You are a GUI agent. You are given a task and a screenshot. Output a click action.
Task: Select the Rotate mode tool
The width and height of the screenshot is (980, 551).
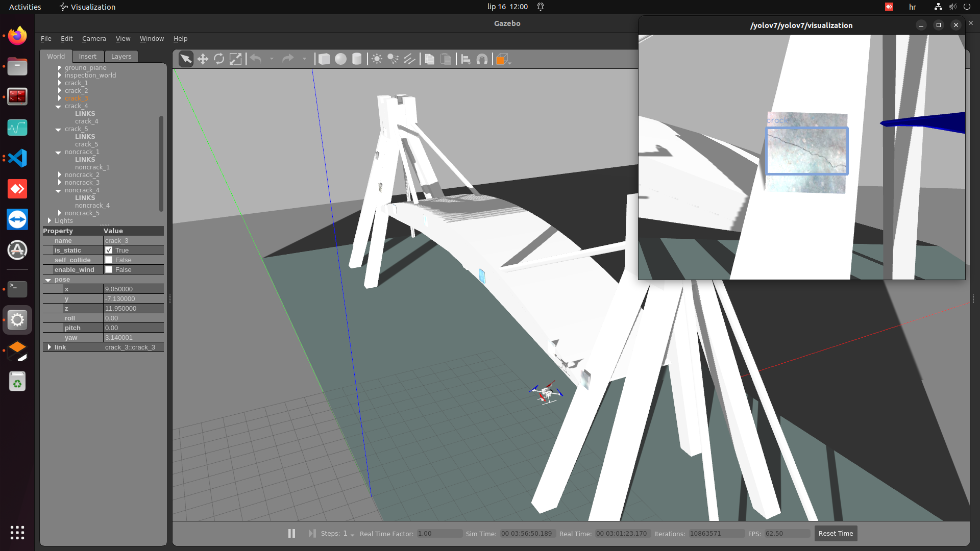coord(219,59)
